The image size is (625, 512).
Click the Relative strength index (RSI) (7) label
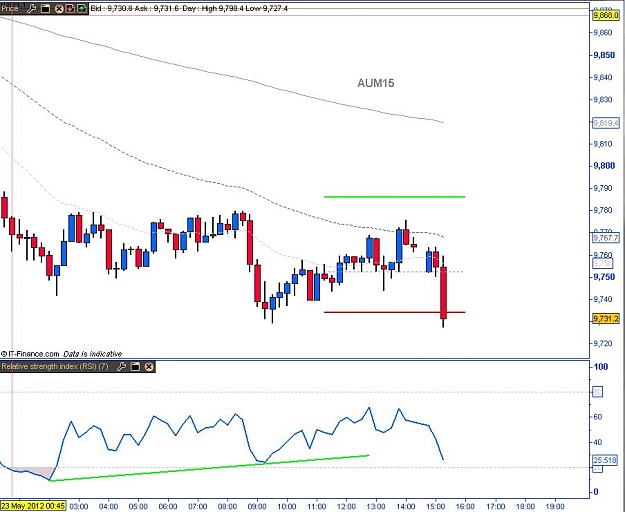pos(55,366)
